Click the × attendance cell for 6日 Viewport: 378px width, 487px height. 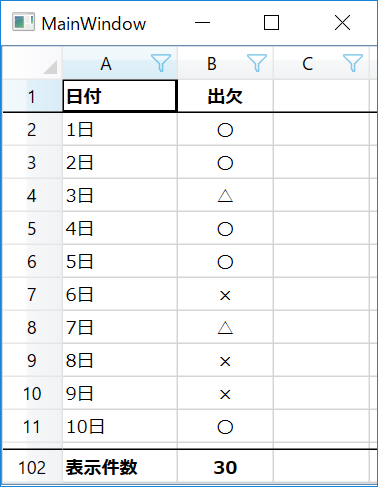(x=225, y=295)
